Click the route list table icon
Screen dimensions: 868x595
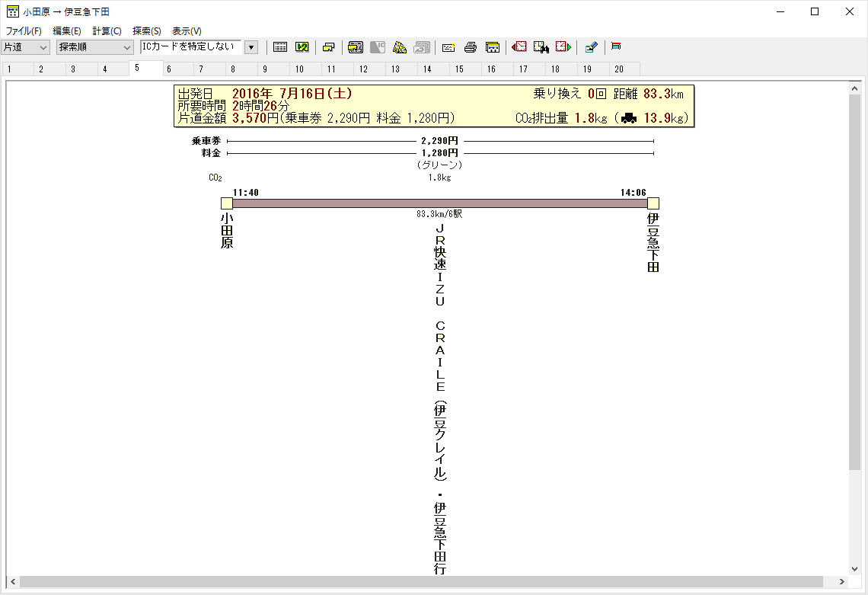coord(280,47)
